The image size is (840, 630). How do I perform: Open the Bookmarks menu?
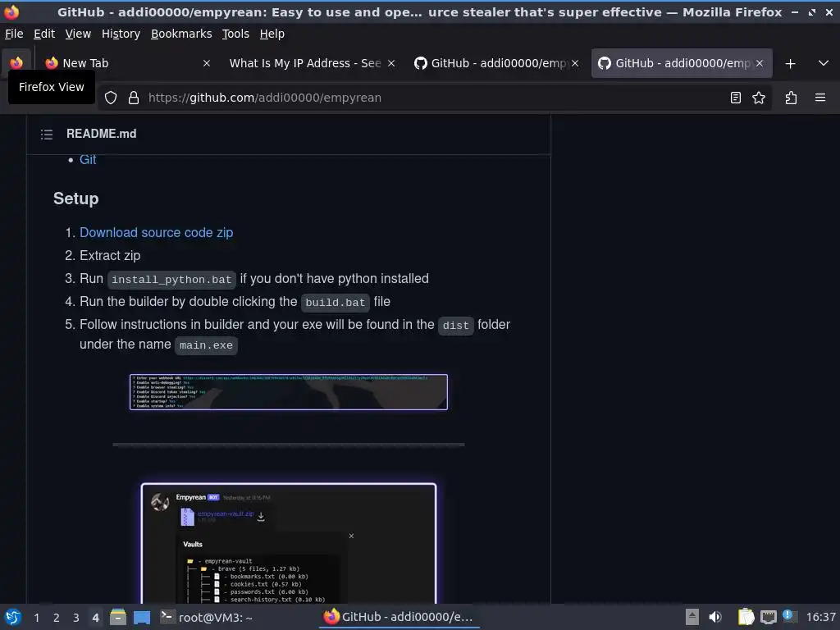[x=181, y=34]
